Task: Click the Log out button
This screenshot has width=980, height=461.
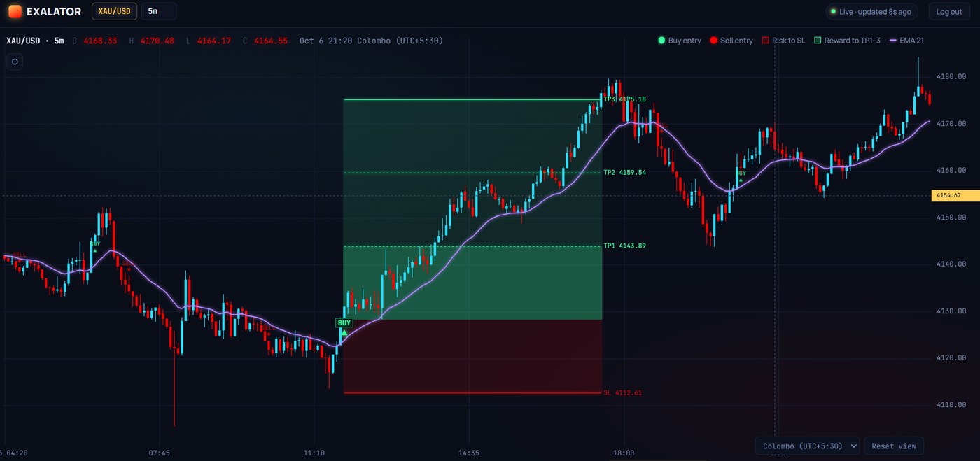Action: coord(949,11)
